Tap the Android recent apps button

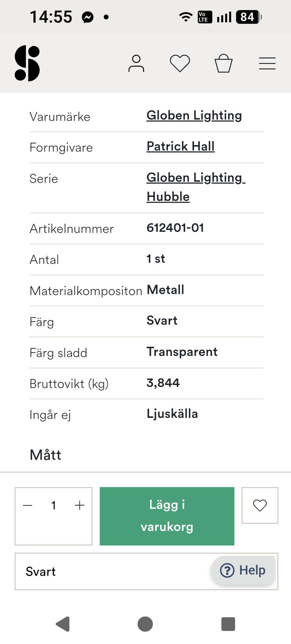228,624
